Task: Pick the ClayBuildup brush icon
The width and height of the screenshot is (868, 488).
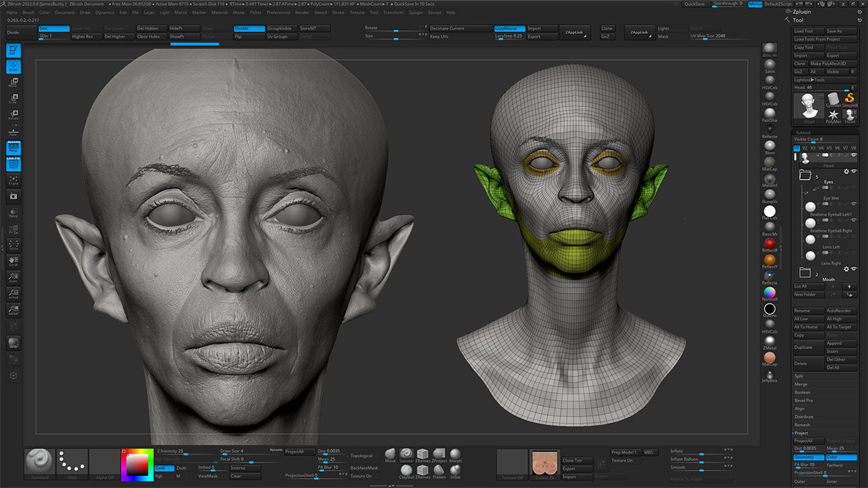Action: [x=406, y=472]
